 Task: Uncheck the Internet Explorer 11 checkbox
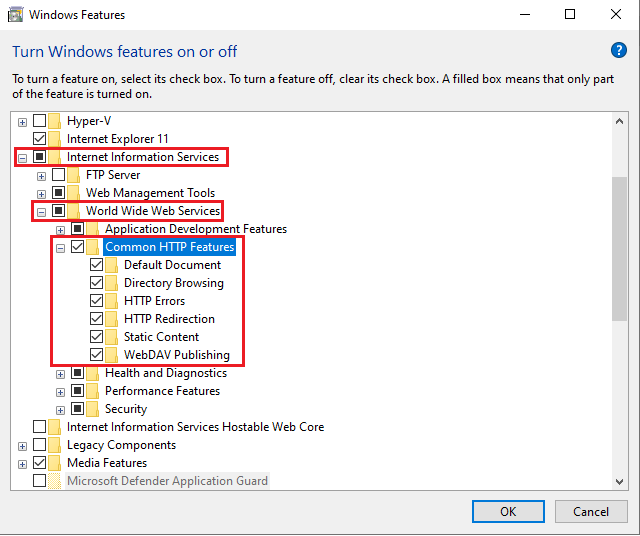click(x=40, y=139)
